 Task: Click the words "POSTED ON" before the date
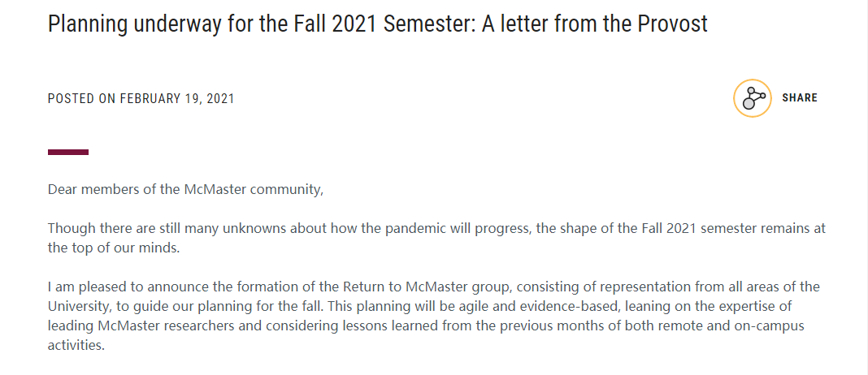coord(82,99)
